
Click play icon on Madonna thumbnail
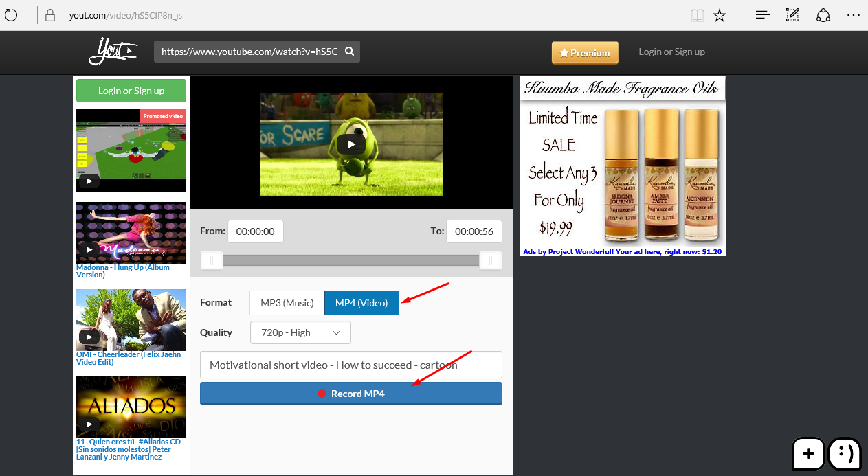click(x=89, y=249)
